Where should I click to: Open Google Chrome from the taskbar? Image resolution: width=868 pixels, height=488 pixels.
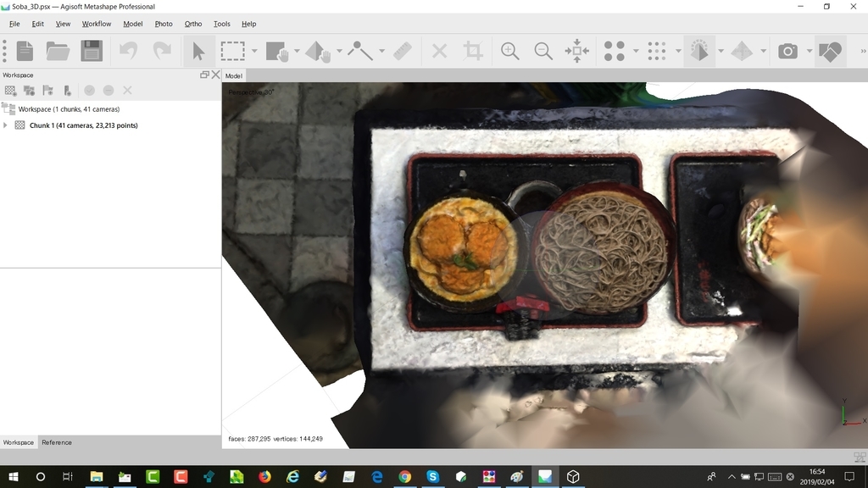404,476
